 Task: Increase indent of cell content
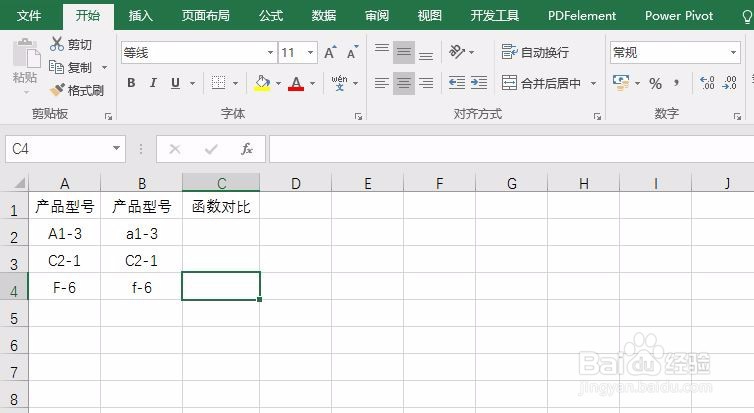pyautogui.click(x=479, y=83)
